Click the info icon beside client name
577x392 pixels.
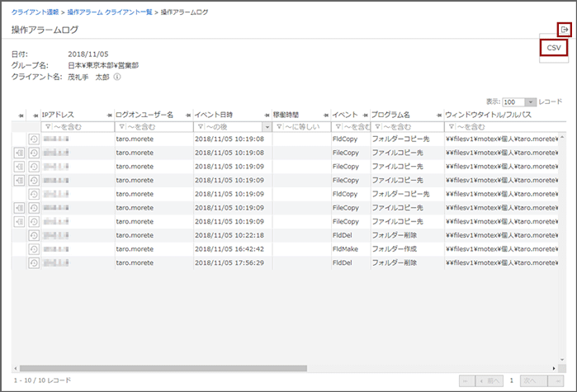(117, 77)
